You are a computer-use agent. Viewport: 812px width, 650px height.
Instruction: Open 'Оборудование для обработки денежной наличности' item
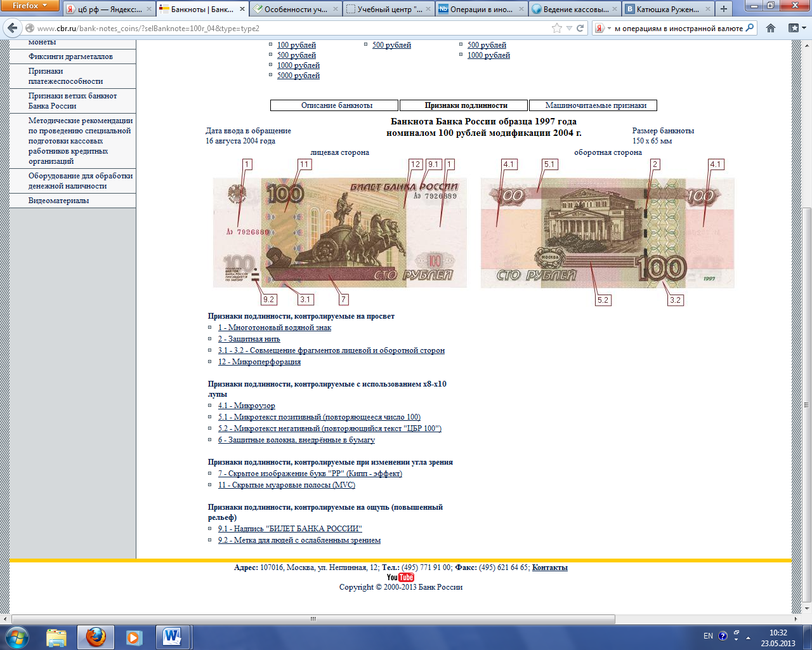point(81,181)
